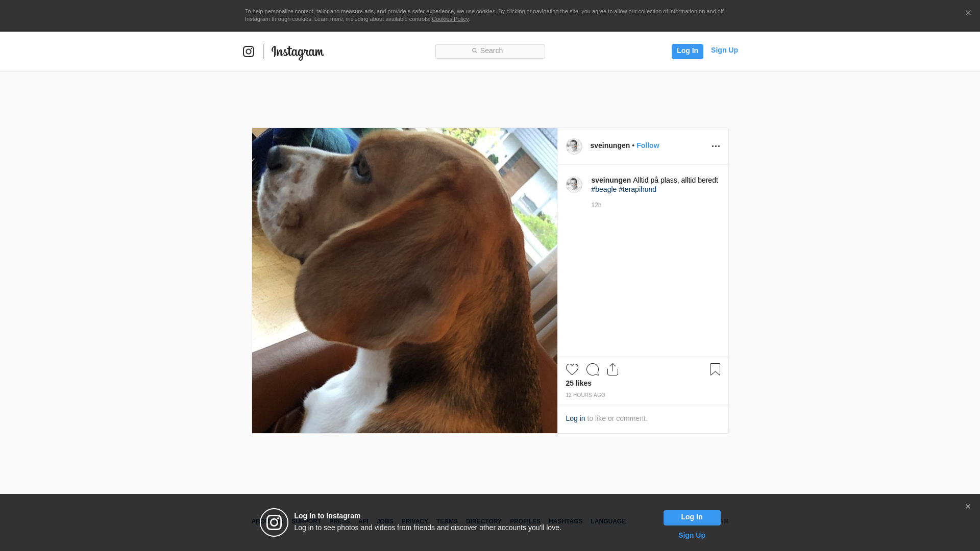Click the comment speech bubble icon
Viewport: 980px width, 551px height.
[x=593, y=369]
